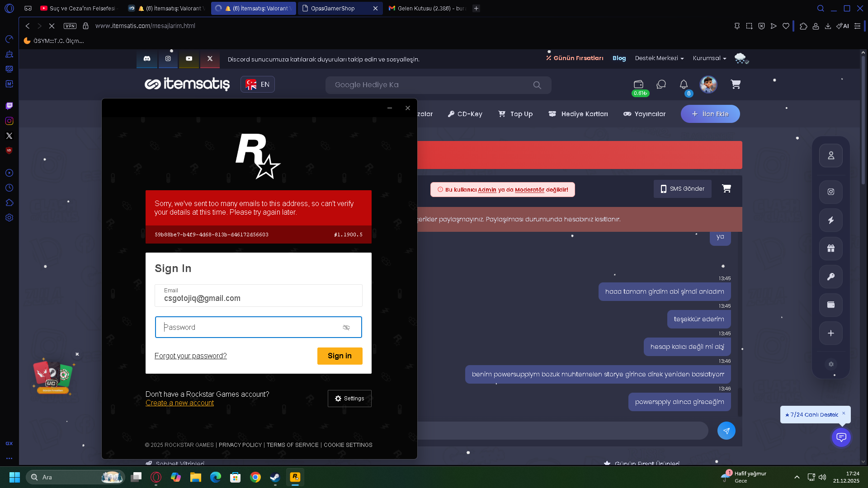The width and height of the screenshot is (868, 488).
Task: Expand the Destek Merkezi dropdown
Action: pyautogui.click(x=659, y=58)
